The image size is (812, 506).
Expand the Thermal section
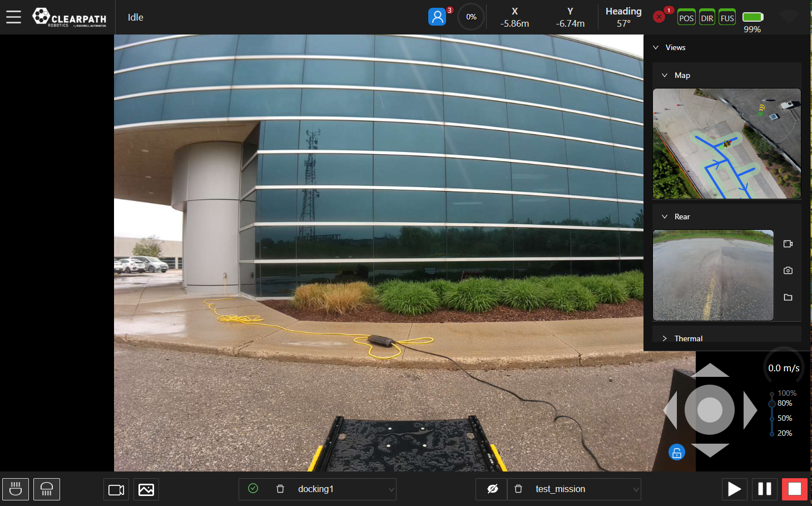coord(665,338)
